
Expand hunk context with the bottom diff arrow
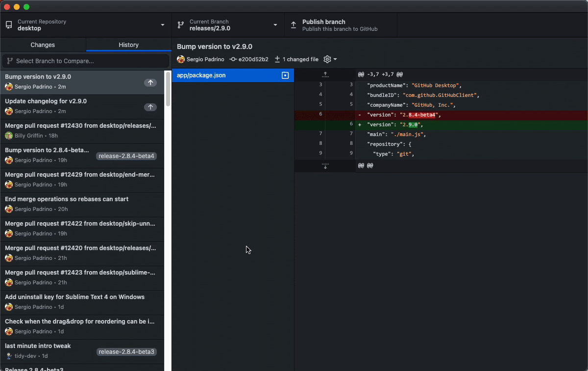click(325, 166)
